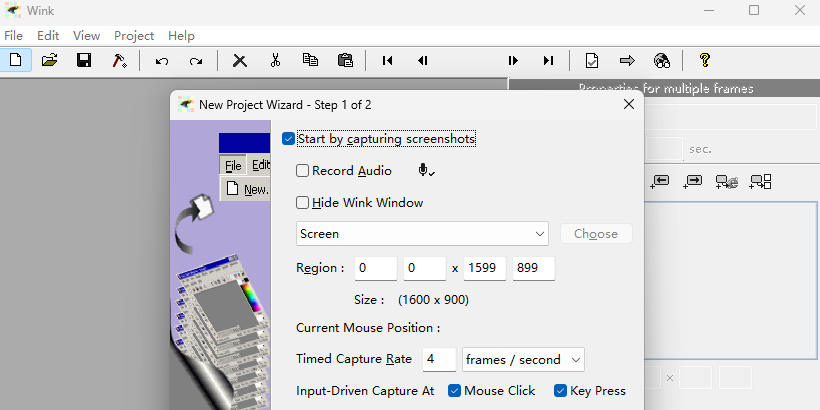Open the Help menu

[181, 36]
